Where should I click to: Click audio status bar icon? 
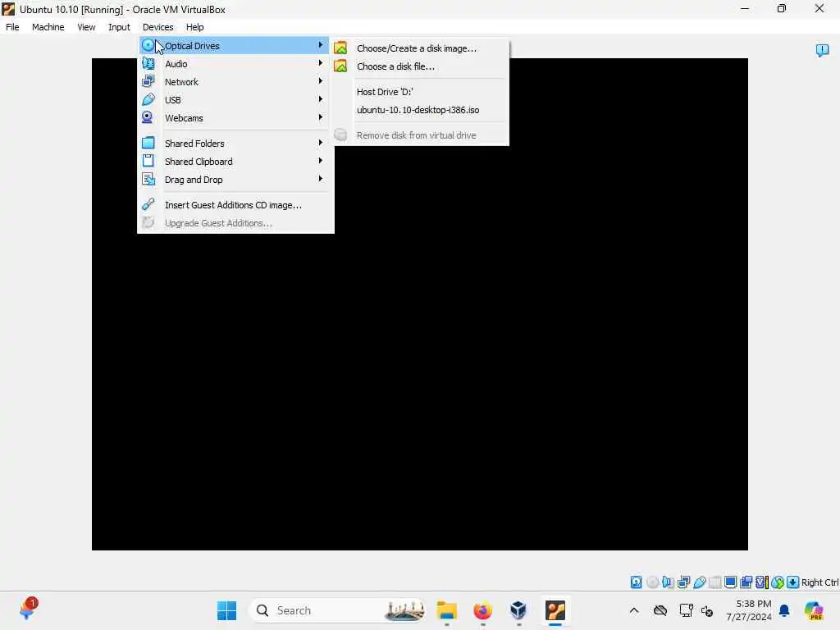click(x=668, y=582)
